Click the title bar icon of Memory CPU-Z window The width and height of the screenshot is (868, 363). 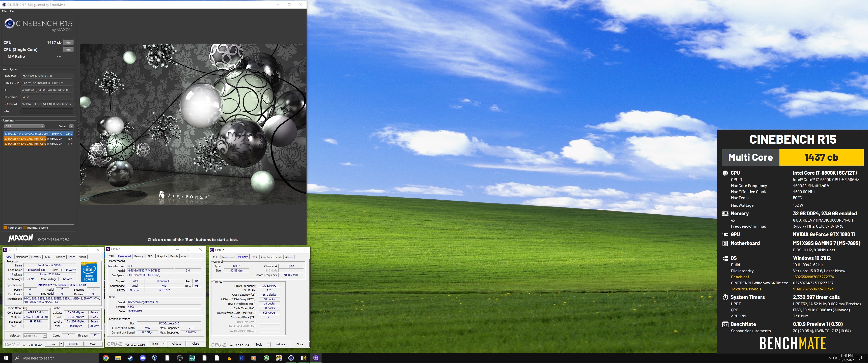click(x=212, y=250)
